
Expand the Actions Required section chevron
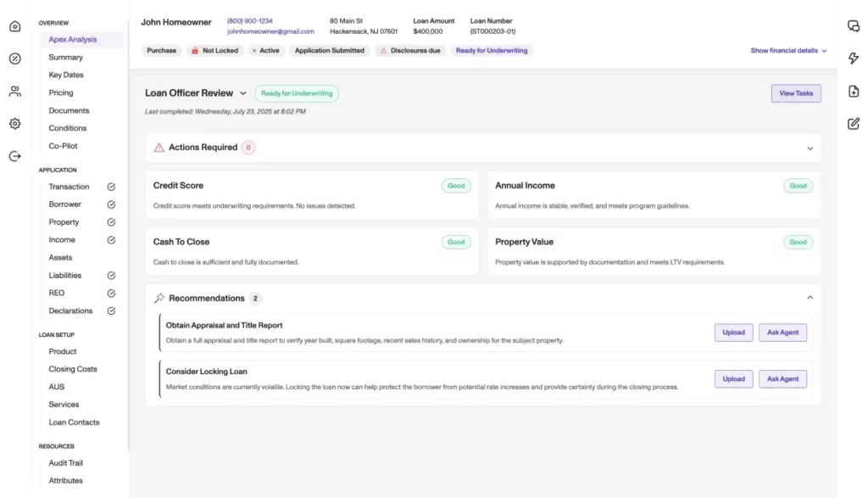[810, 148]
